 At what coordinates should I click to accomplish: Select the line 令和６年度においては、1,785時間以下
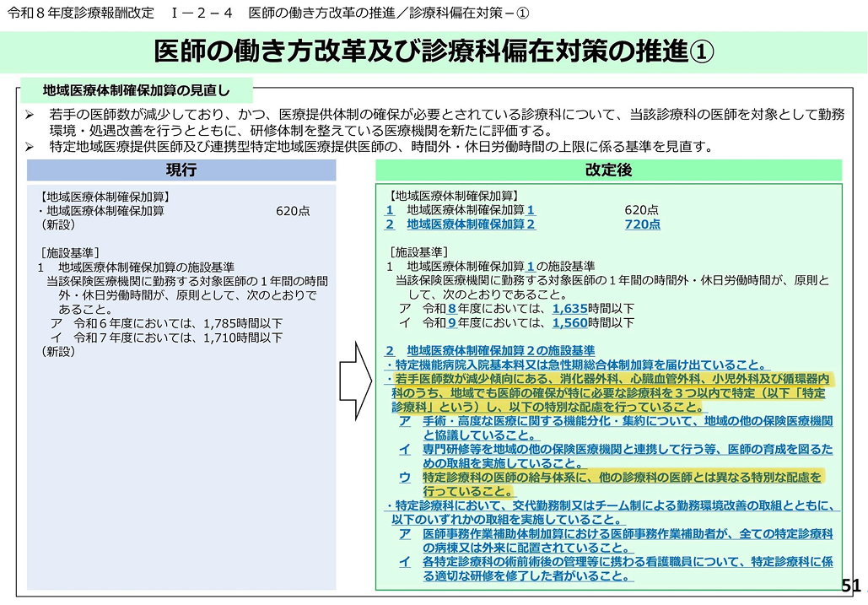pos(167,323)
